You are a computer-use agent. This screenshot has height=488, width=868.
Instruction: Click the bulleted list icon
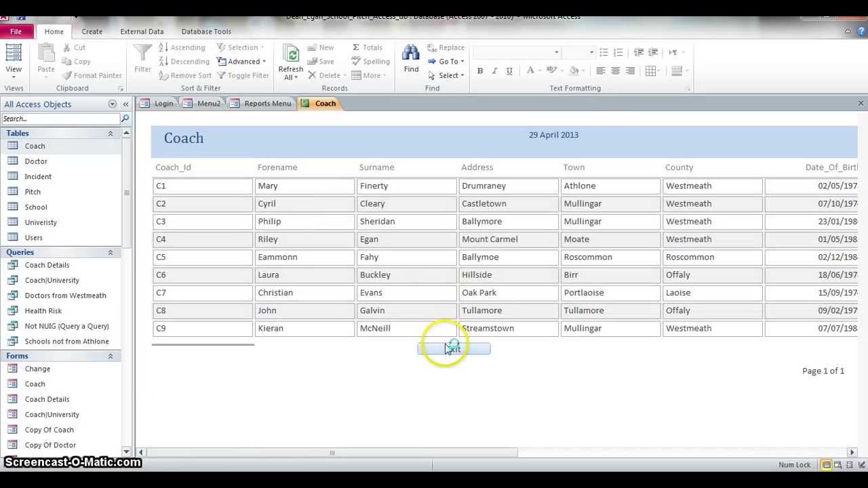(x=604, y=52)
